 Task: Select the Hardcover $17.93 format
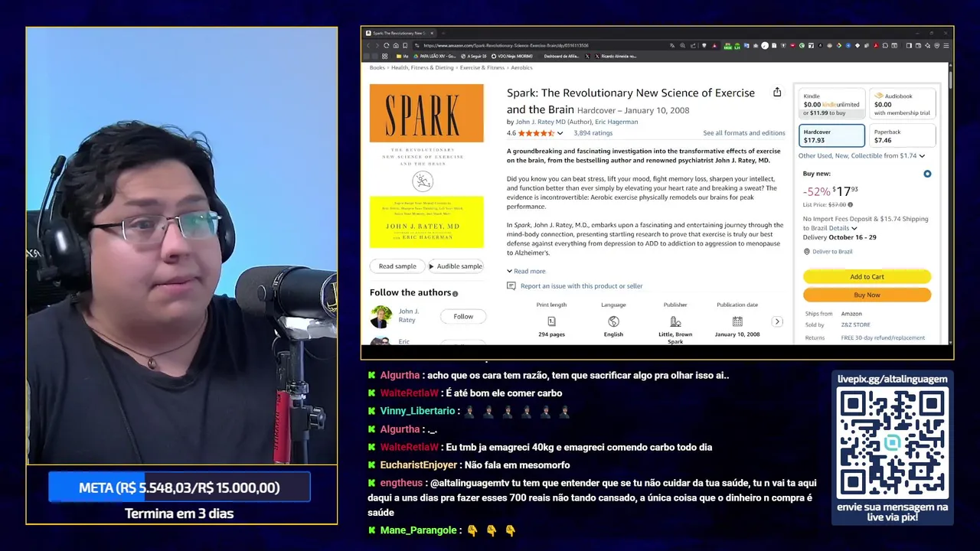coord(831,135)
